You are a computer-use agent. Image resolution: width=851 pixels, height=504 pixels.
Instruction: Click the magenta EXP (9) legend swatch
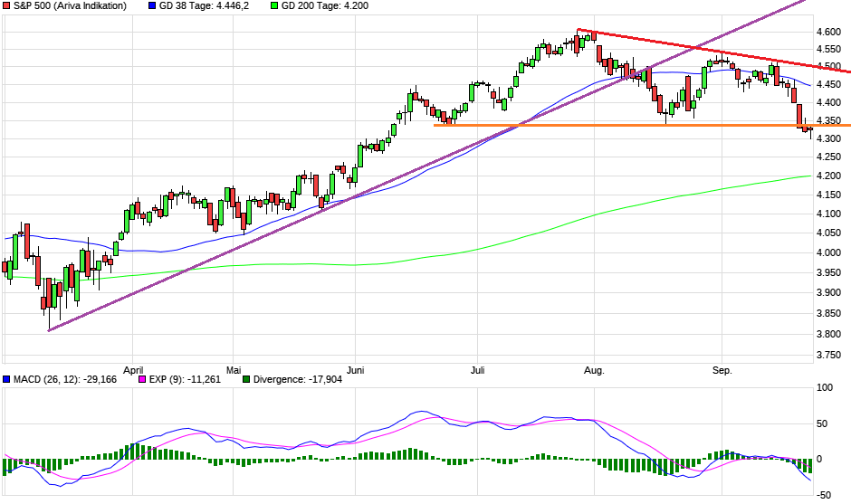(x=142, y=379)
